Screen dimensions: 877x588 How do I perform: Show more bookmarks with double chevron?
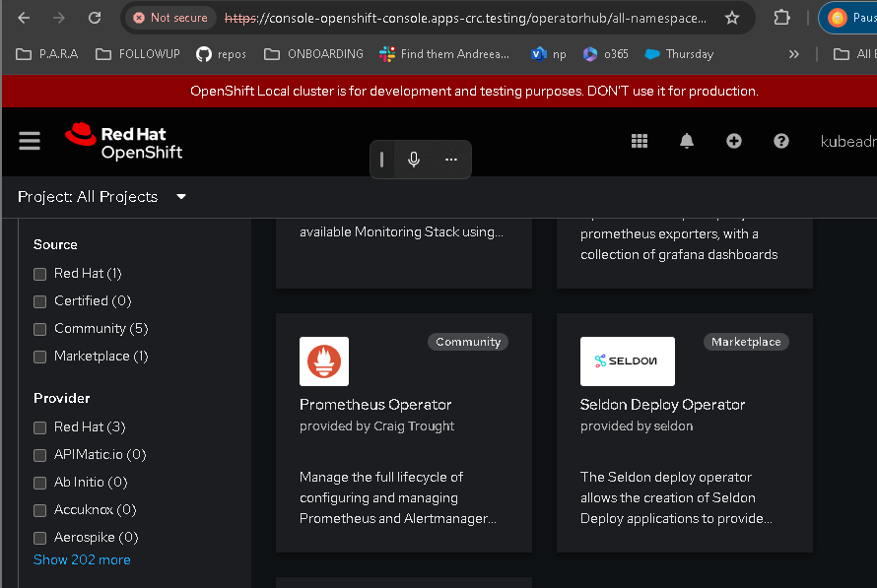[793, 54]
